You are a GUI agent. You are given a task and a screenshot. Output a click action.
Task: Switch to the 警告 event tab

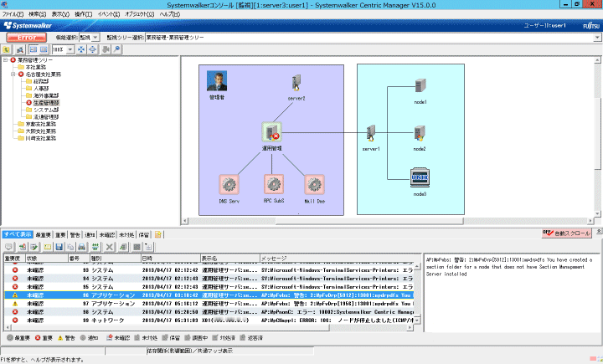(x=75, y=235)
